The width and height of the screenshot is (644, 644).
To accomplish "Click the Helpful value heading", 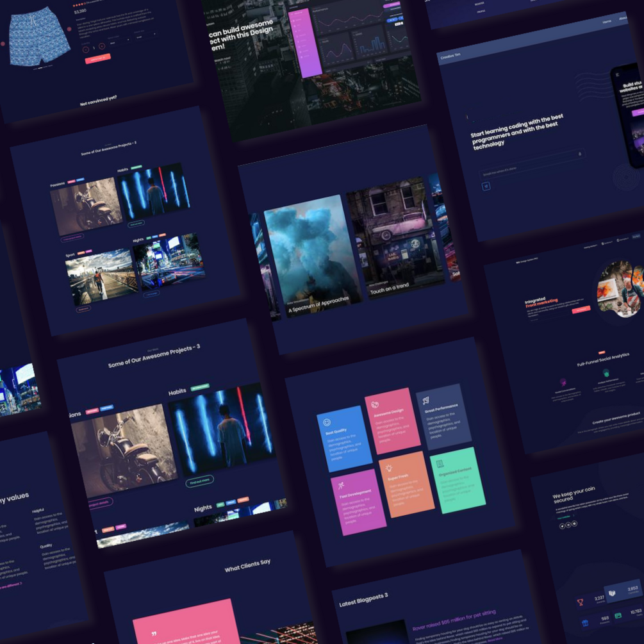I will pos(38,511).
